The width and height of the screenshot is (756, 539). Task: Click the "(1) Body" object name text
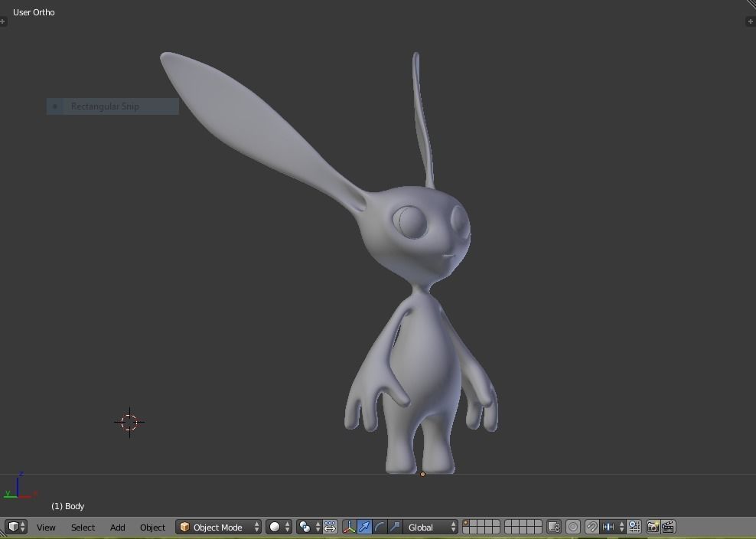point(67,506)
